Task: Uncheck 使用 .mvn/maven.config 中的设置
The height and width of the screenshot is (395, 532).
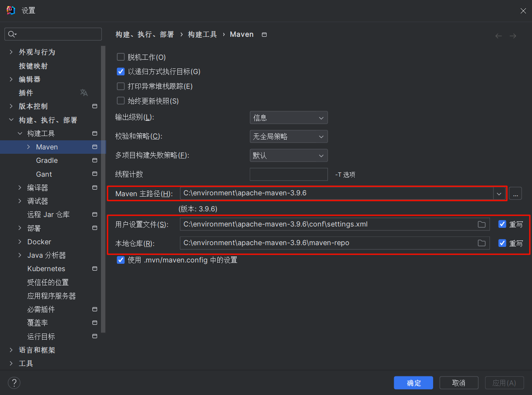Action: [121, 260]
